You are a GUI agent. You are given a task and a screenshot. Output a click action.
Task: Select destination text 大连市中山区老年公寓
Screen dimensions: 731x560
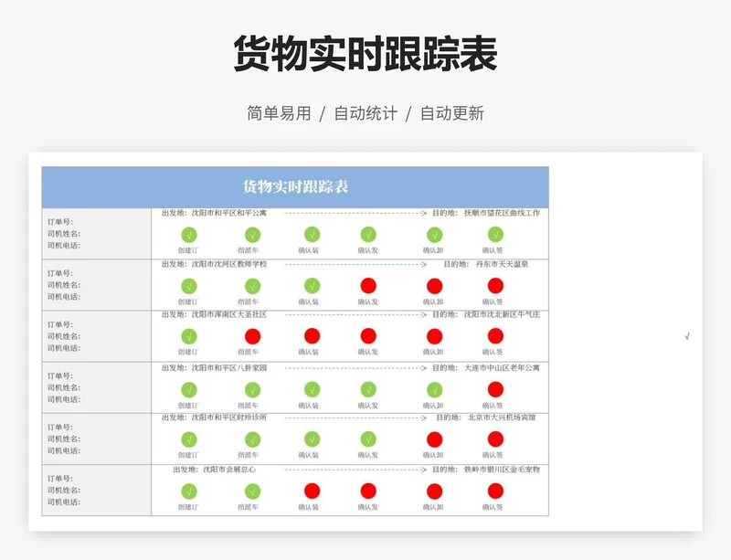pos(502,368)
